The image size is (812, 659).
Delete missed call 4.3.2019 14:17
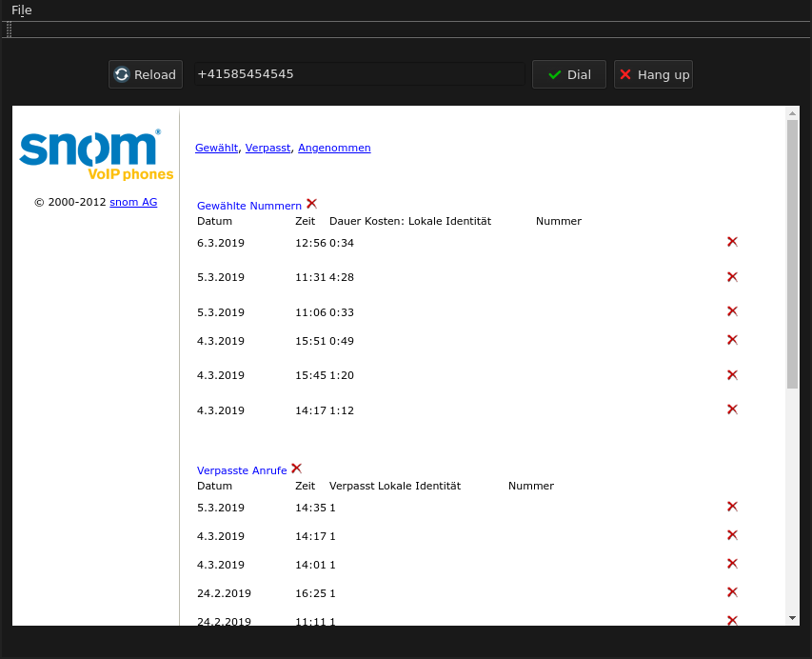point(732,534)
